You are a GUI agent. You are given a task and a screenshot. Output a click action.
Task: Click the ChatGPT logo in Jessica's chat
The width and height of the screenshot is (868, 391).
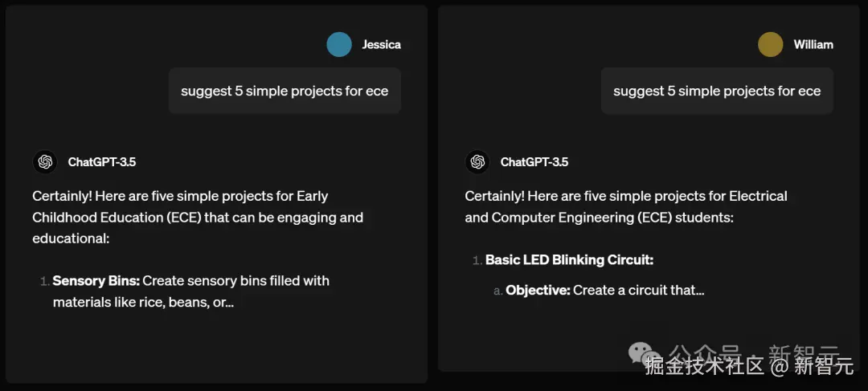pos(45,162)
